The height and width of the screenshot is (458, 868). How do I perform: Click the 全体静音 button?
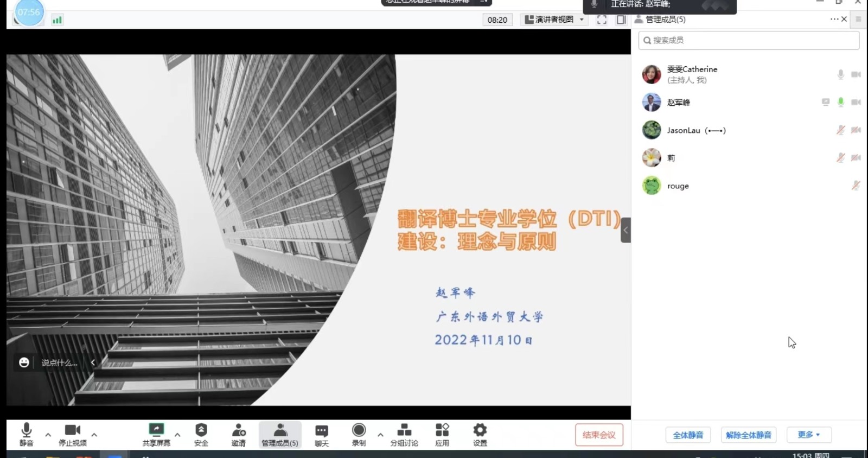tap(688, 435)
